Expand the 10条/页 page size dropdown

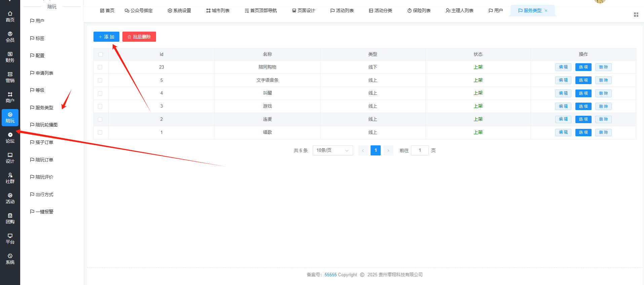click(333, 150)
